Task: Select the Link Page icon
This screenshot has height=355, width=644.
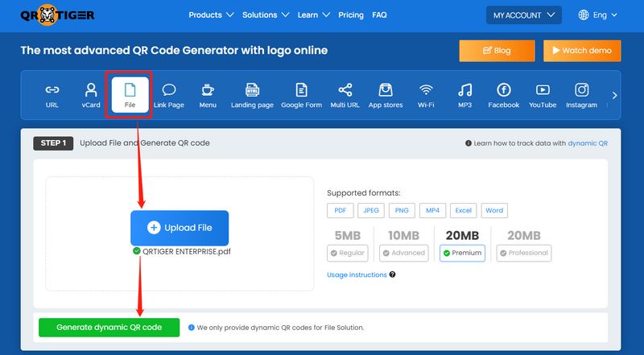Action: [169, 90]
